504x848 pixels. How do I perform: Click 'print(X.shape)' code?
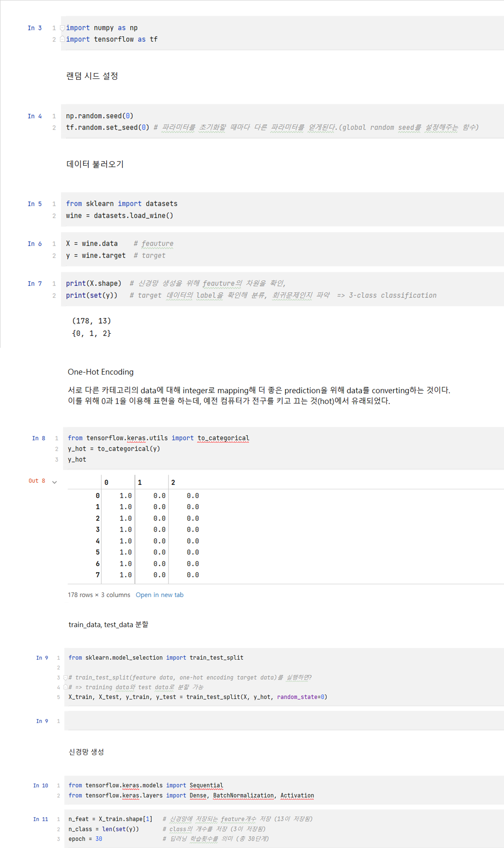pyautogui.click(x=94, y=284)
